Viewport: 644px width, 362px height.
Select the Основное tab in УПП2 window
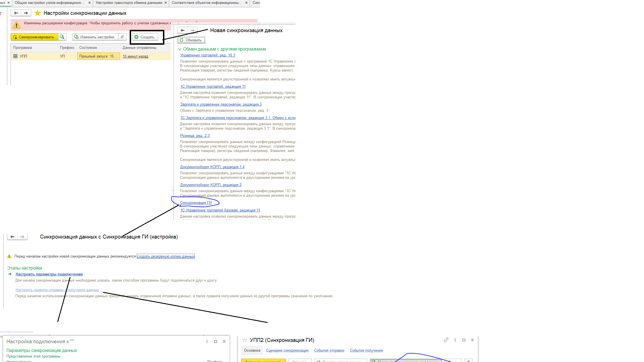click(x=252, y=351)
